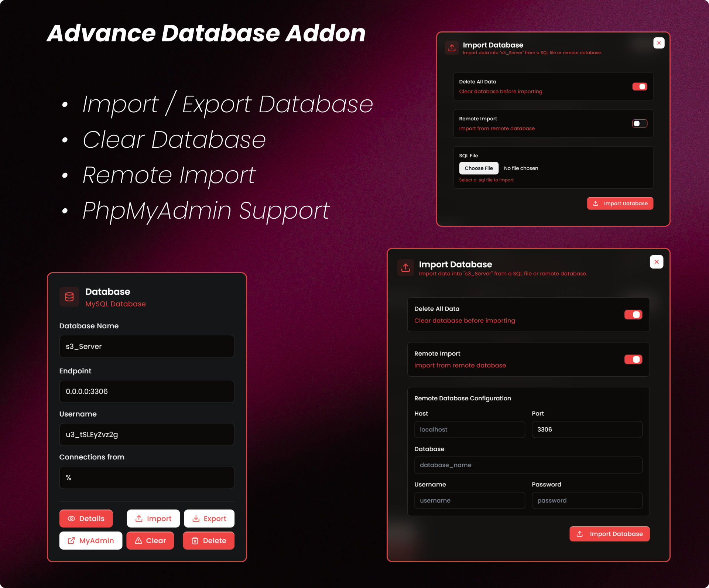Click the Host localhost input field
Viewport: 709px width, 588px height.
pyautogui.click(x=469, y=430)
